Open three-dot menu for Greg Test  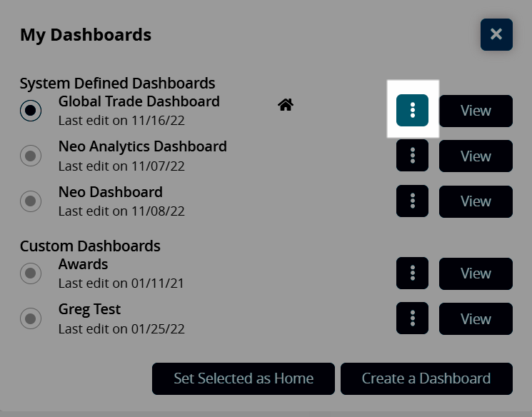[x=412, y=318]
